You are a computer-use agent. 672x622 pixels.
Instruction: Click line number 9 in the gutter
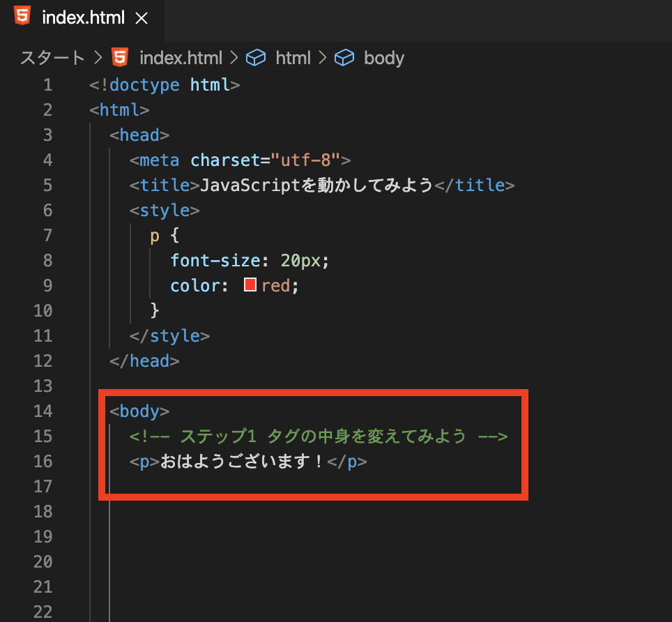pyautogui.click(x=48, y=285)
